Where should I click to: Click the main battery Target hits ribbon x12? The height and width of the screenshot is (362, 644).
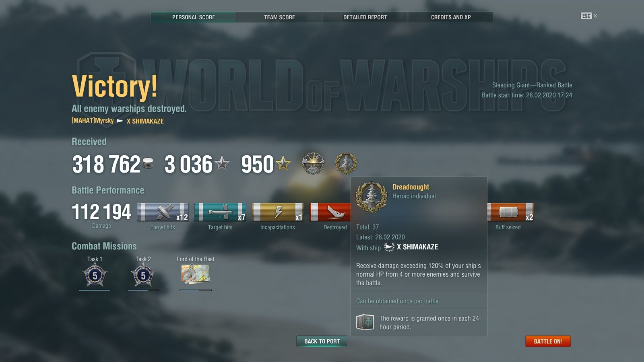coord(163,212)
